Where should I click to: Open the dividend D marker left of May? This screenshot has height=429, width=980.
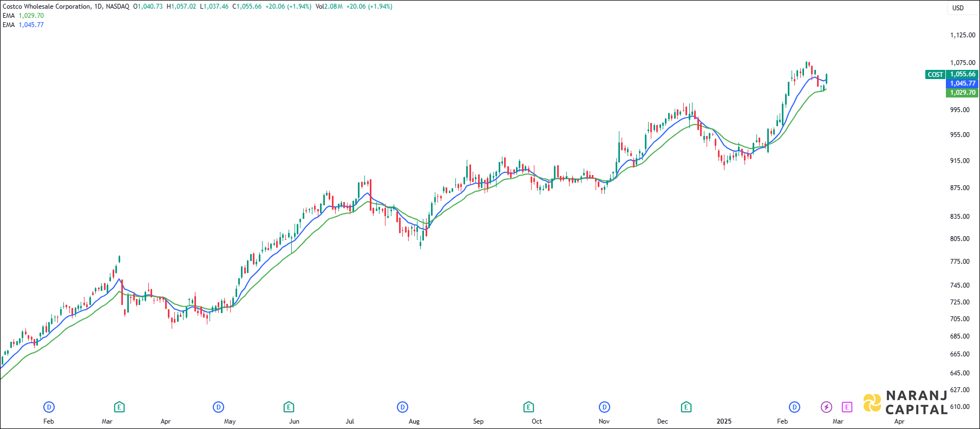(x=218, y=407)
